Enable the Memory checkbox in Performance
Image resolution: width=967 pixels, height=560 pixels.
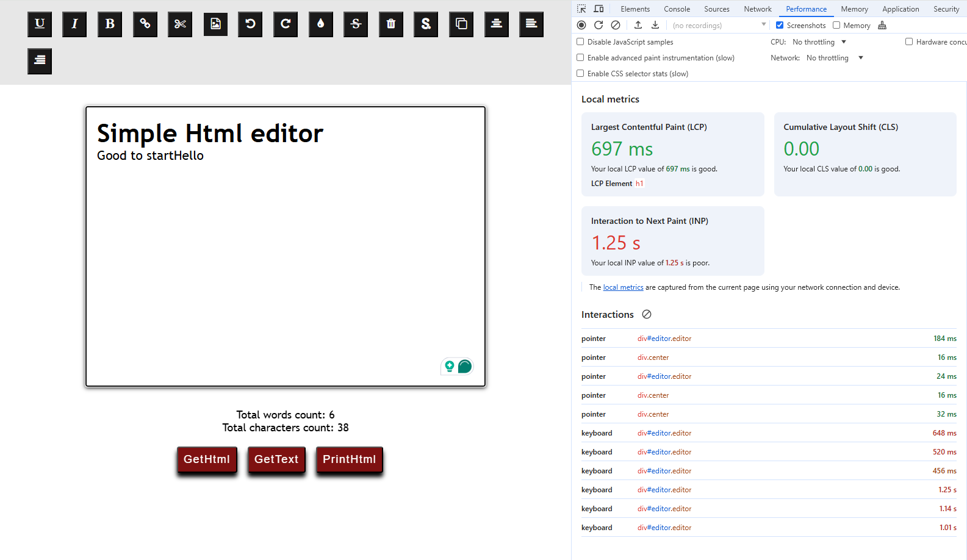pyautogui.click(x=836, y=25)
